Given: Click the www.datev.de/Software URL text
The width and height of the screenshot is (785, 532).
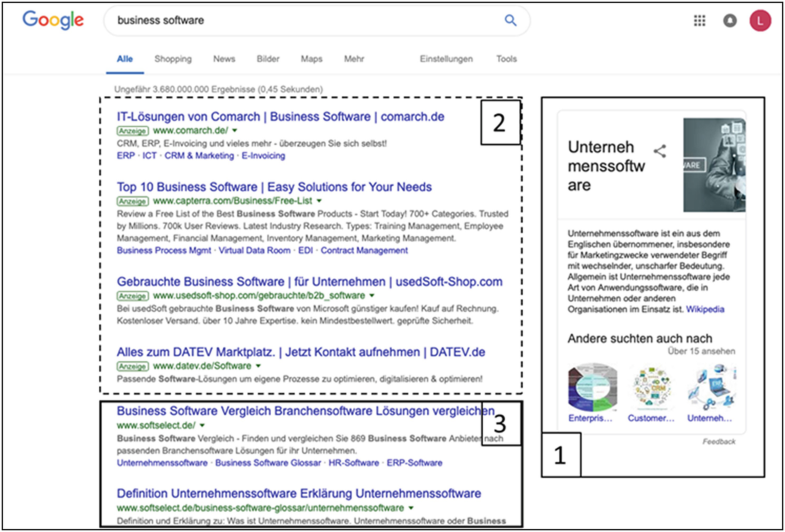Looking at the screenshot, I should [202, 366].
